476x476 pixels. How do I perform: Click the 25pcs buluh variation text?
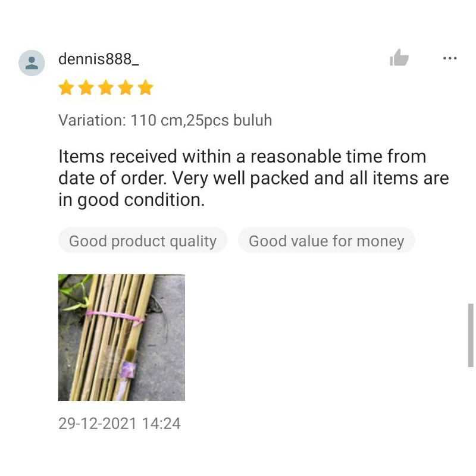(229, 120)
